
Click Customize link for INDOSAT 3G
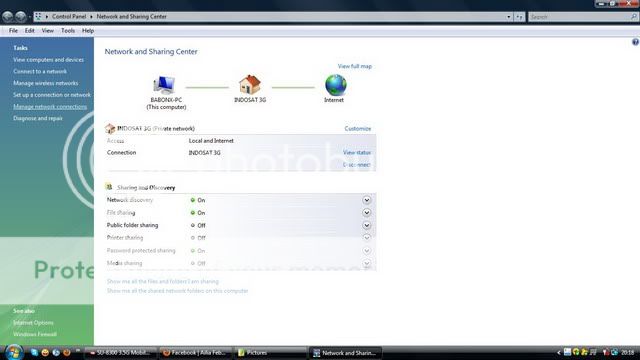pyautogui.click(x=358, y=129)
